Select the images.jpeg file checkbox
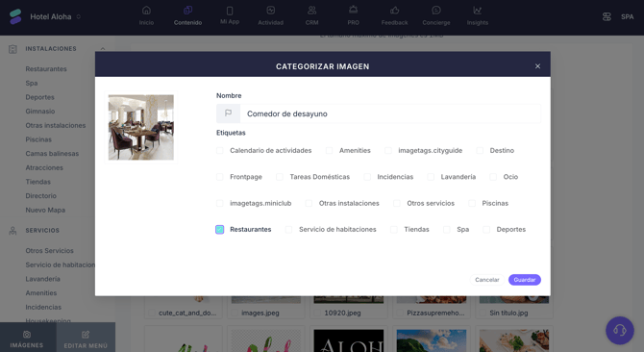The height and width of the screenshot is (352, 644). tap(235, 313)
